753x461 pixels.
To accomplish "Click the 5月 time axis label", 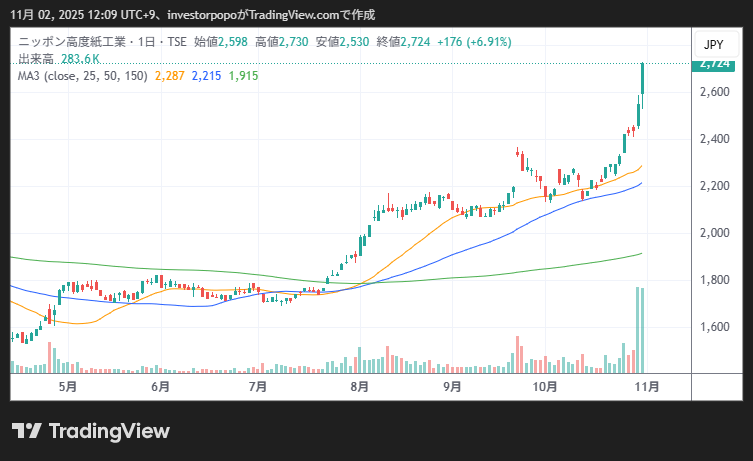I will click(67, 386).
